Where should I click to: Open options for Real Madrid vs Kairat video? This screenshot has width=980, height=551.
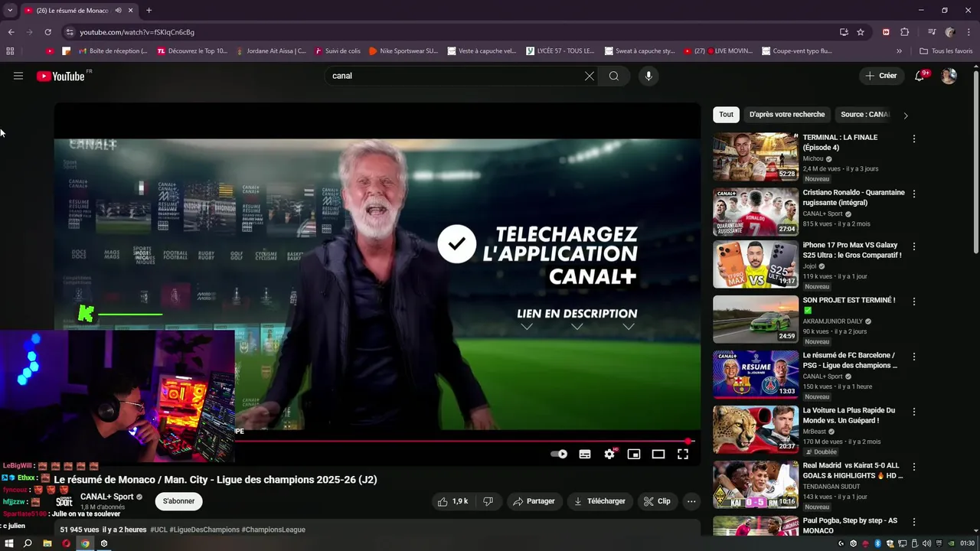click(x=913, y=467)
